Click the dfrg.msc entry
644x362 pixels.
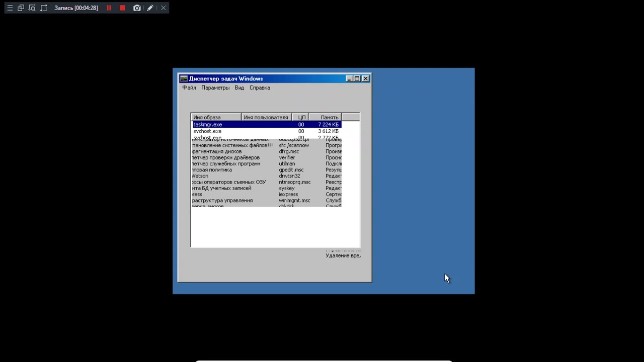pos(289,151)
